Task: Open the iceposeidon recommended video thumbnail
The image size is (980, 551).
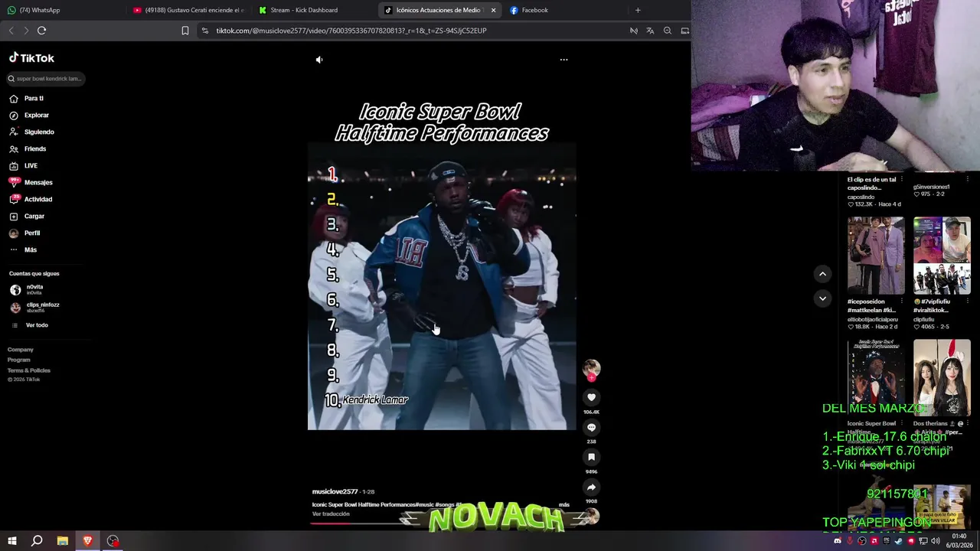Action: (876, 256)
